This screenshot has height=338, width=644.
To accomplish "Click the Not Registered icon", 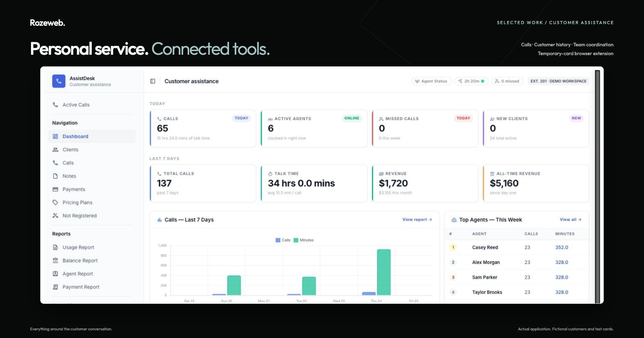I will (56, 216).
